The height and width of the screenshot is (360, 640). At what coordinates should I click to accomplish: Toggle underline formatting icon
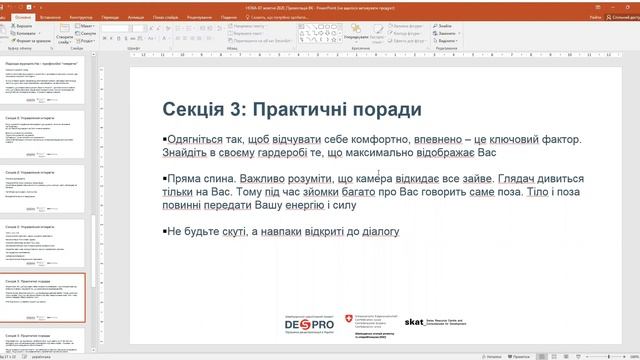(118, 38)
